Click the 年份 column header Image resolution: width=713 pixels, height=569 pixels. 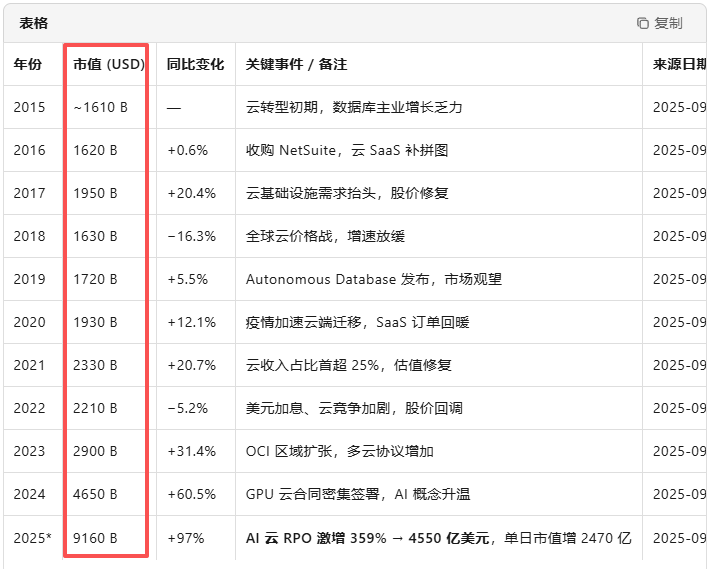pos(28,64)
